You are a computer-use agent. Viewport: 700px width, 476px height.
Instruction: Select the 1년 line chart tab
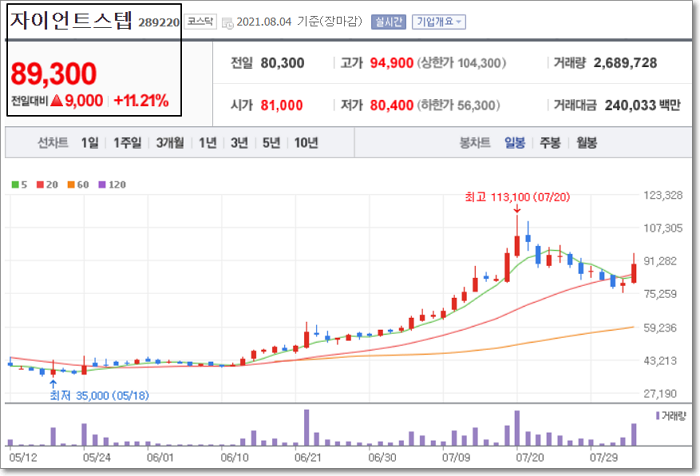(x=208, y=143)
